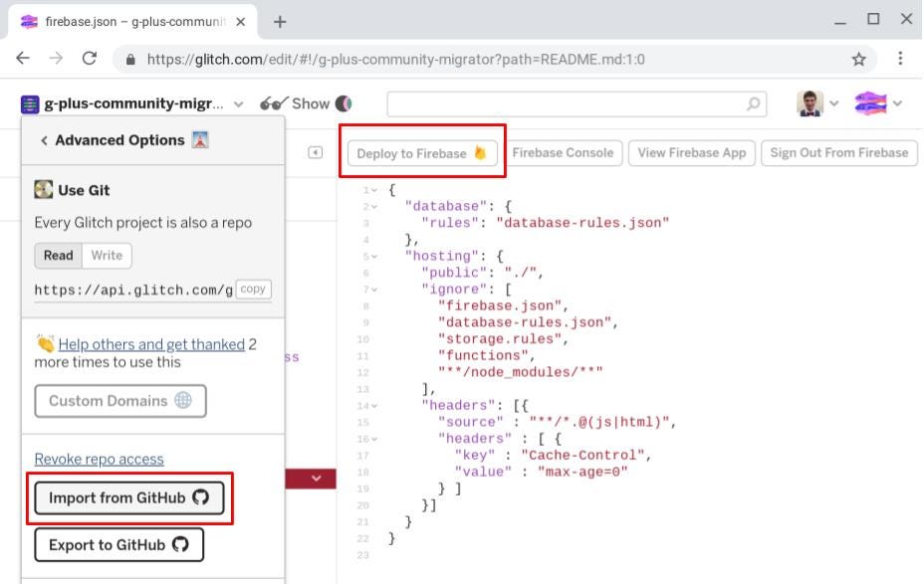Click the red chevron dropdown button
The width and height of the screenshot is (924, 584).
pos(317,479)
